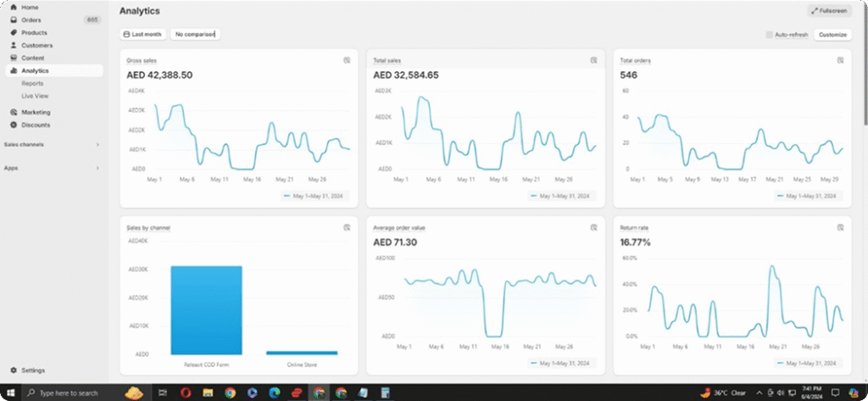View report icon on Average order value card
This screenshot has width=868, height=401.
[593, 227]
